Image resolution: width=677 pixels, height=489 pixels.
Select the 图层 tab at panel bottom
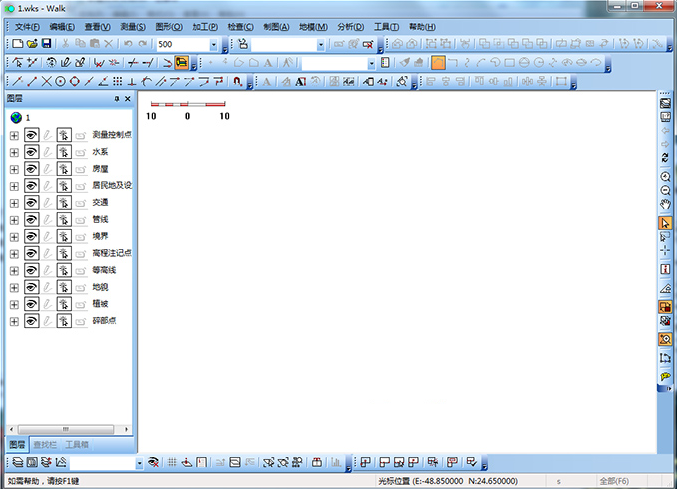pos(17,445)
